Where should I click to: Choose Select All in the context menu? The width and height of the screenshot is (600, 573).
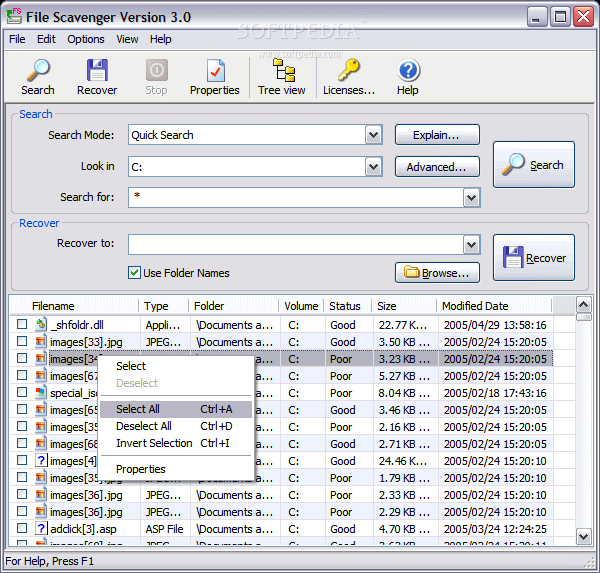pos(176,409)
